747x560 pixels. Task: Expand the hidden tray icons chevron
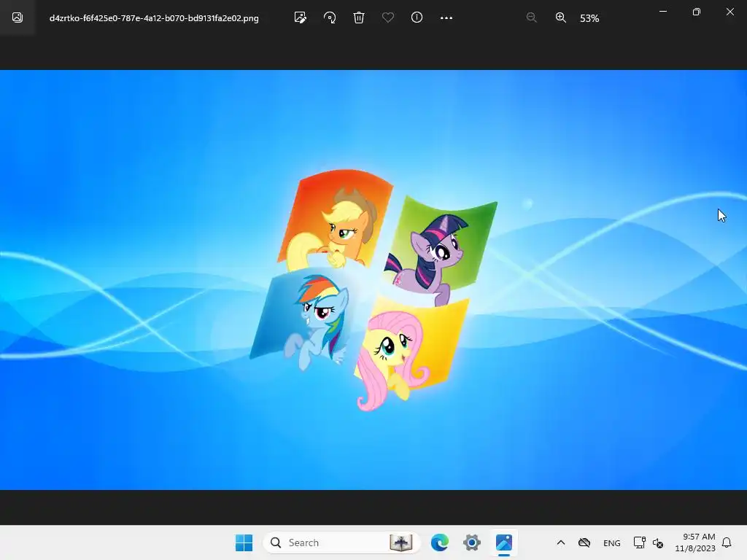tap(561, 542)
